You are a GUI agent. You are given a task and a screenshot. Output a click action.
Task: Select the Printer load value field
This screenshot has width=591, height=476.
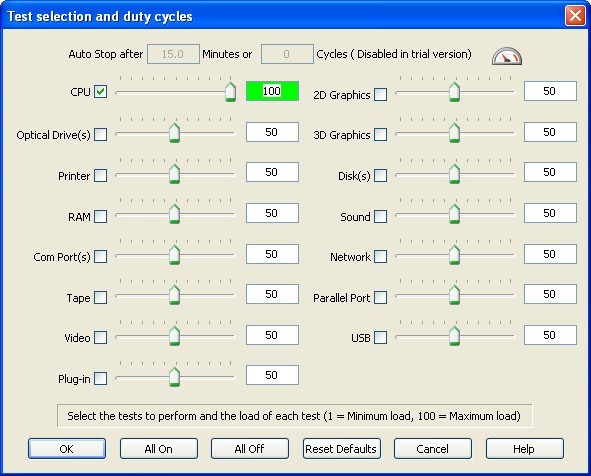click(272, 172)
